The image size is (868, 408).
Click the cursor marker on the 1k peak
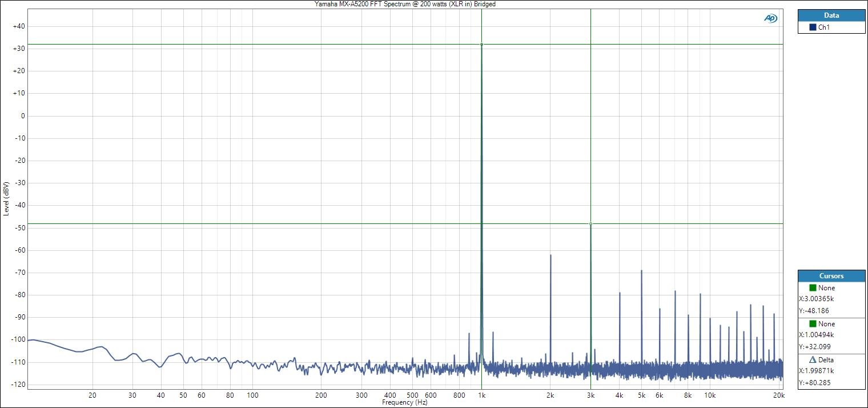pos(481,44)
